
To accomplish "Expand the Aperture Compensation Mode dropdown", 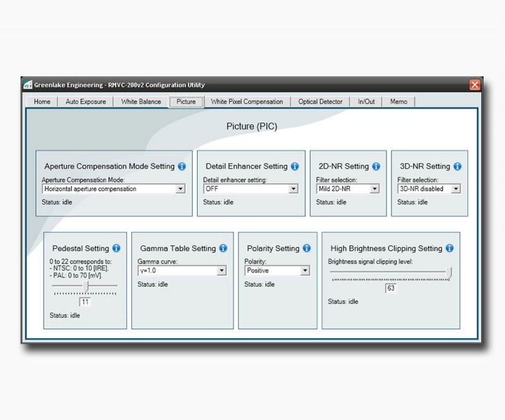I will pos(180,189).
